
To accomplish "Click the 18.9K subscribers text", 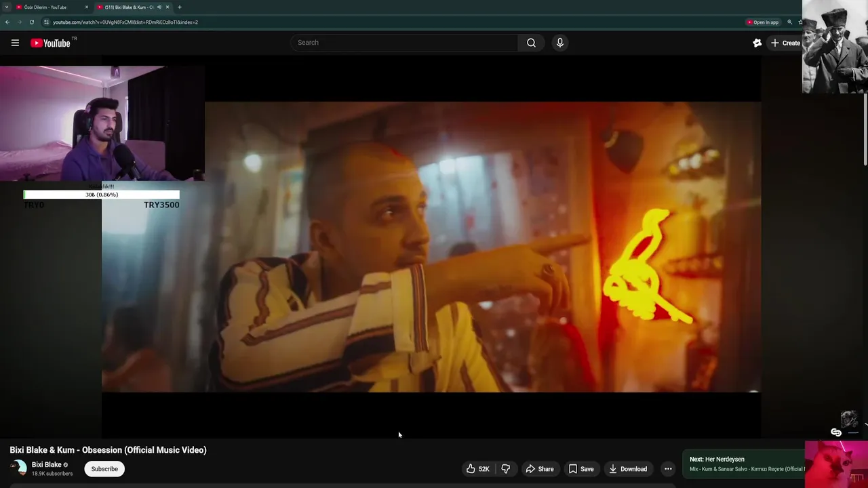I will click(x=52, y=474).
